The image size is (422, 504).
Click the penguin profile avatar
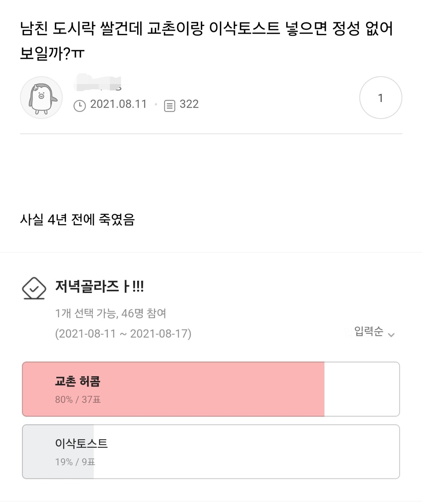[41, 98]
